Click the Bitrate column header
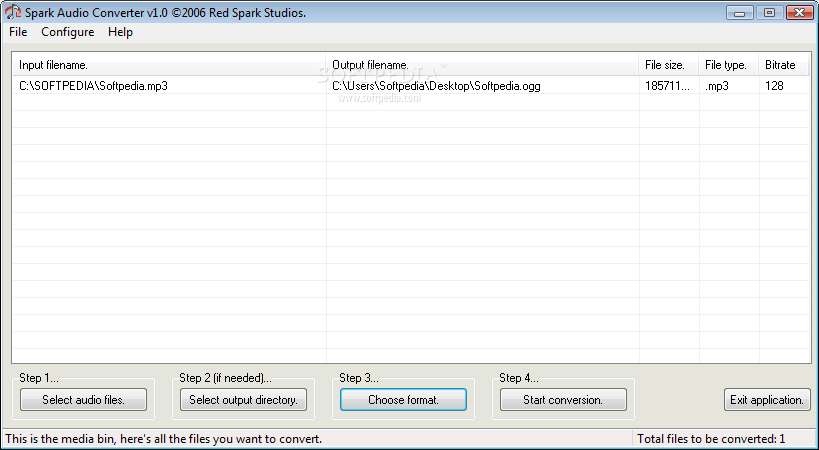Screen dimensions: 819x450 (x=783, y=65)
